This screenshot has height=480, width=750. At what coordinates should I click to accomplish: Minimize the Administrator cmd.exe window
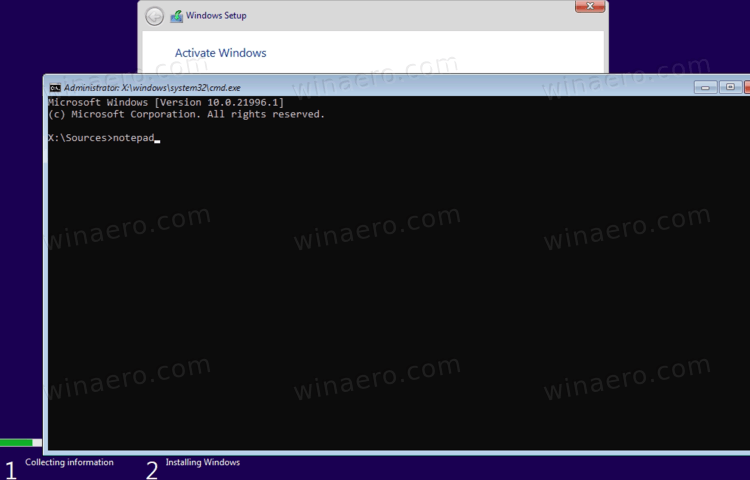(706, 87)
